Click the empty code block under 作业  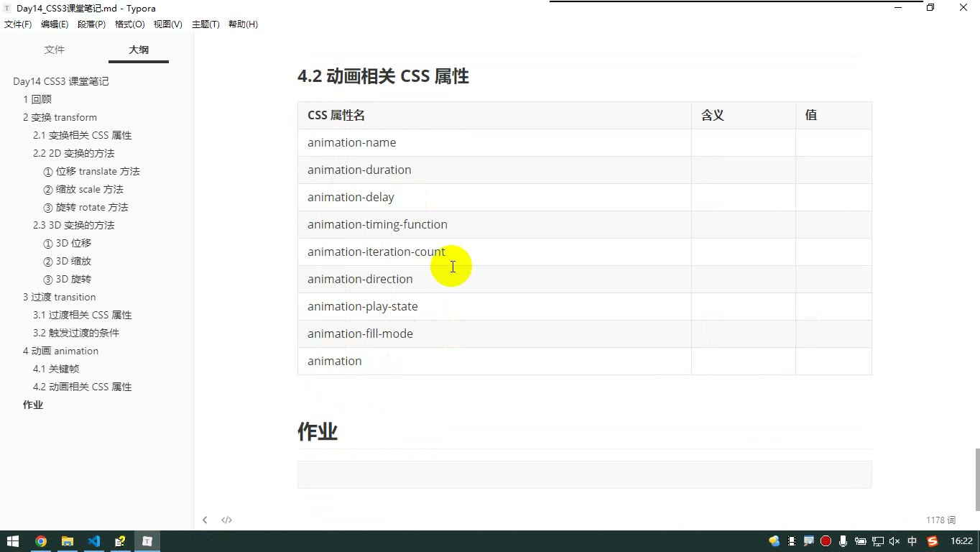(x=585, y=474)
